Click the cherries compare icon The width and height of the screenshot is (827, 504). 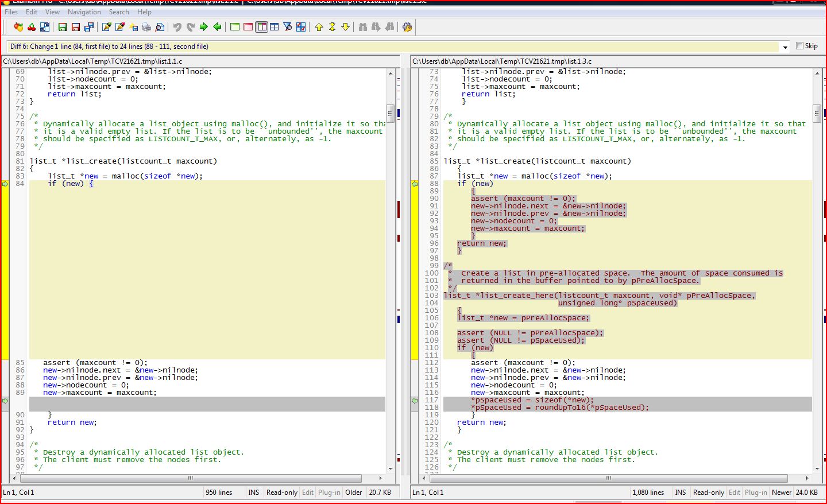[x=32, y=27]
